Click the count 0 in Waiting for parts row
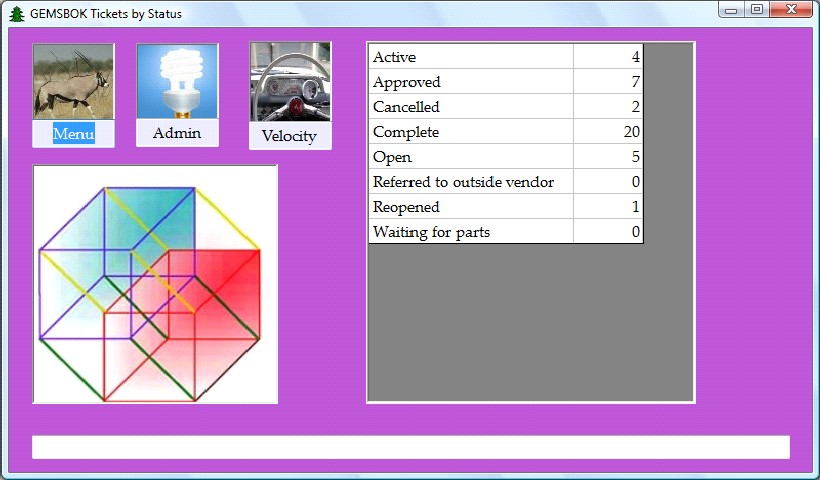This screenshot has height=480, width=820. [608, 232]
